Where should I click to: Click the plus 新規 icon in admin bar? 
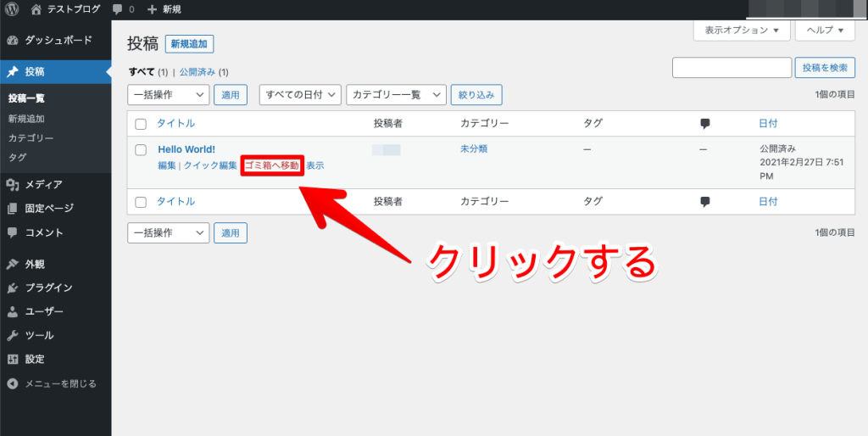(x=153, y=9)
